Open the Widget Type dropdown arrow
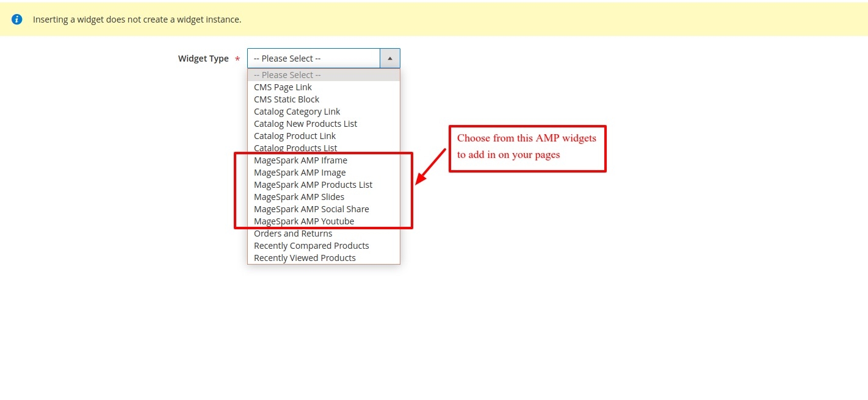 390,59
